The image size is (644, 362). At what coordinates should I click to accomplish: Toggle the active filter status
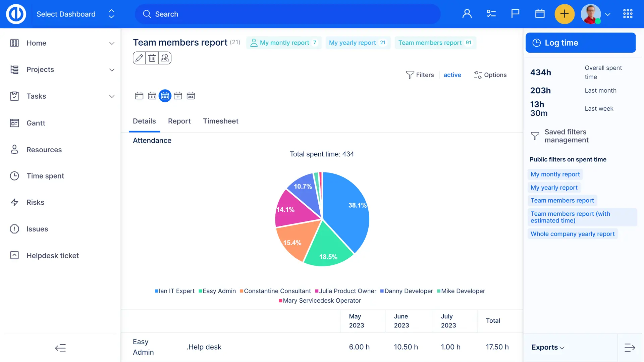click(x=452, y=75)
